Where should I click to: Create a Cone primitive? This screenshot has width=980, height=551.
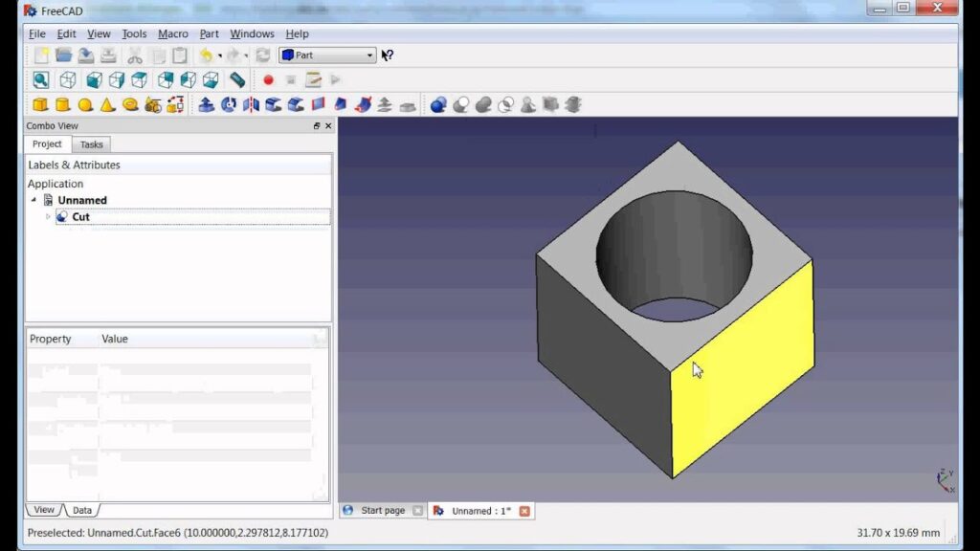tap(107, 105)
